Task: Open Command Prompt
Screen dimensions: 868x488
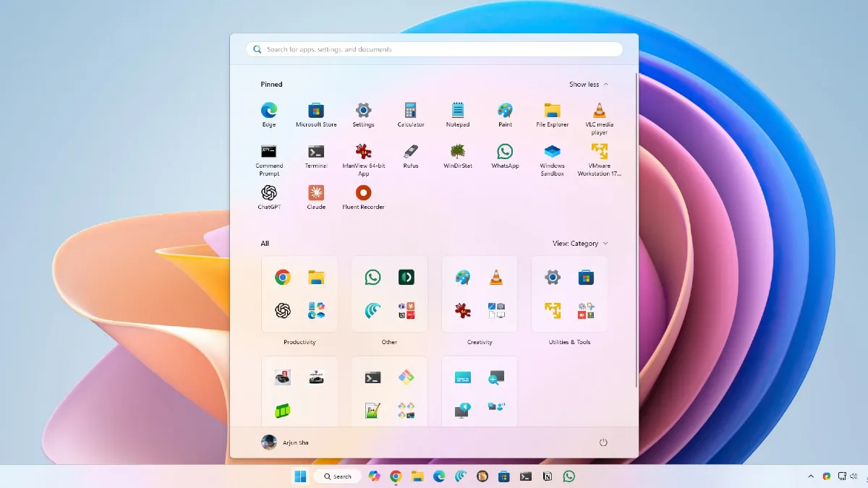Action: [268, 154]
